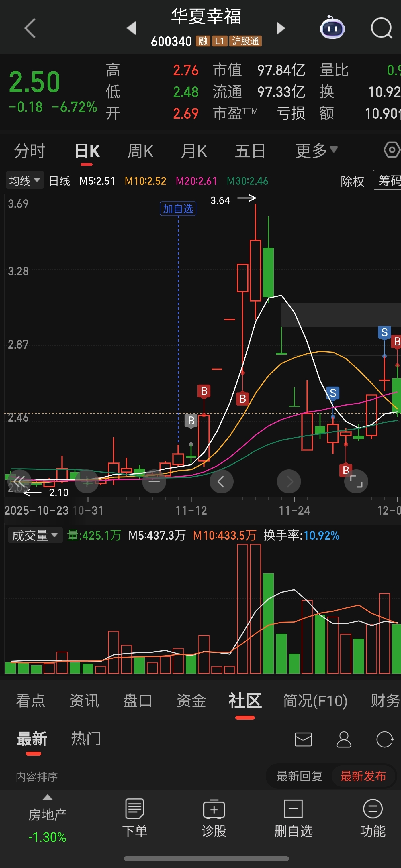Open the 简况(F10) tab
Image resolution: width=401 pixels, height=868 pixels.
coord(315,700)
